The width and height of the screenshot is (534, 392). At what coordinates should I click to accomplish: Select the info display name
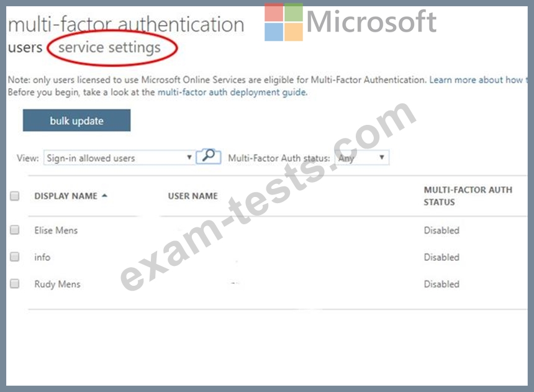42,257
